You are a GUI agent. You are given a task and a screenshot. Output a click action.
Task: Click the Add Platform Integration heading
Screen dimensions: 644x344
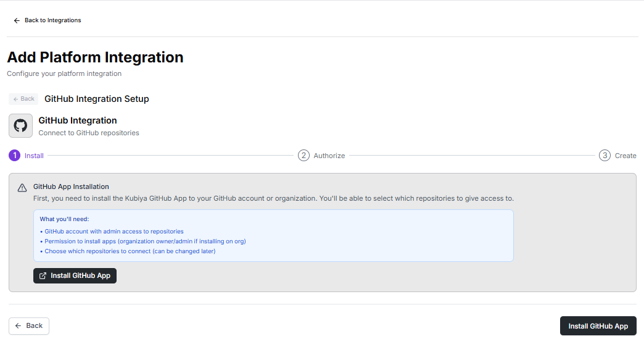(95, 57)
